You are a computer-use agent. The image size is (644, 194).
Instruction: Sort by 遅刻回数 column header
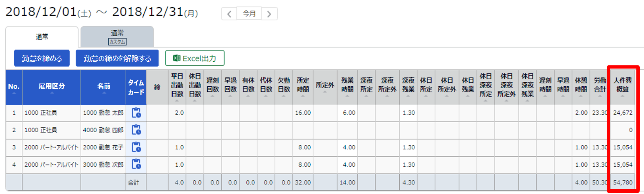[x=213, y=87]
